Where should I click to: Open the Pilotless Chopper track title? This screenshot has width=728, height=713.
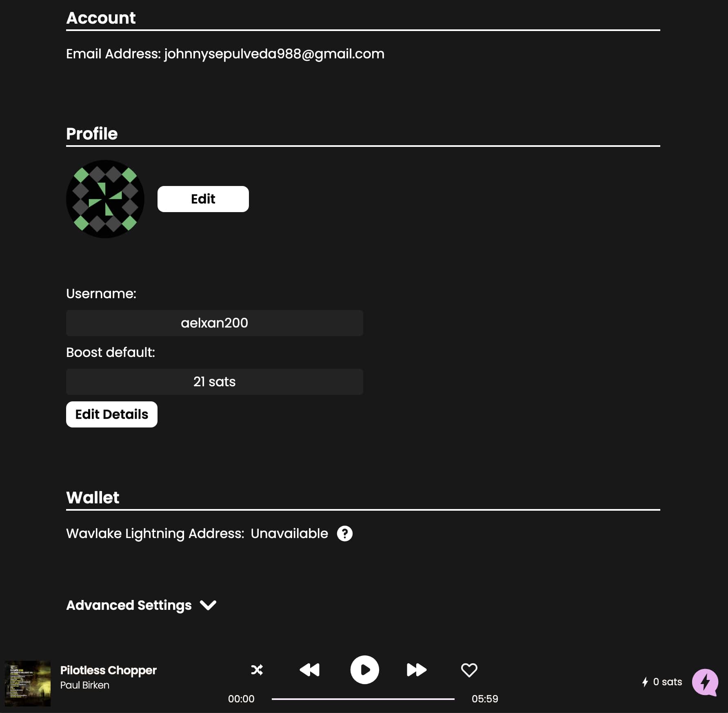[109, 670]
